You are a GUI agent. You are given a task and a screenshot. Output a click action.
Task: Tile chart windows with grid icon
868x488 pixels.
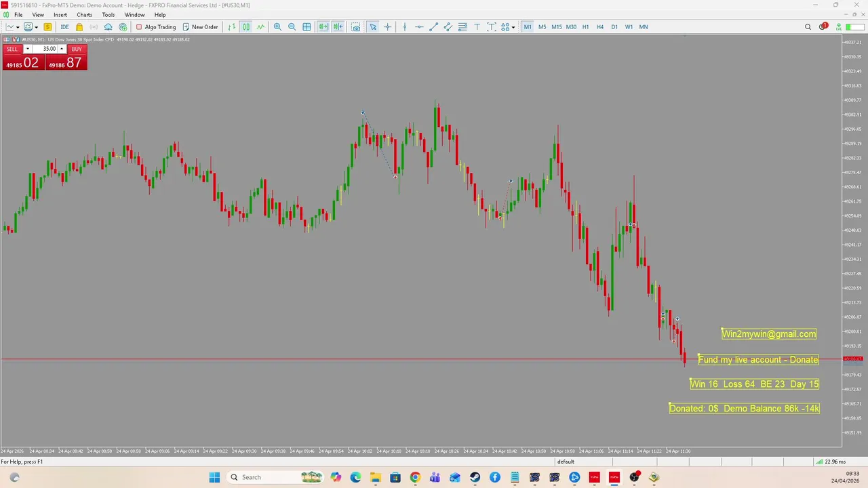307,27
